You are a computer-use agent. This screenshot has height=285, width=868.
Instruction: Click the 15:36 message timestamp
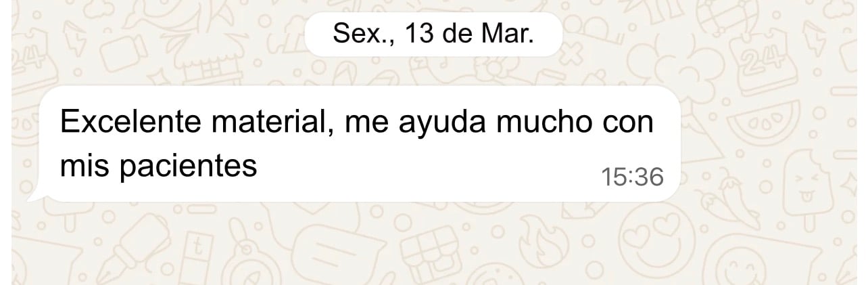point(633,177)
